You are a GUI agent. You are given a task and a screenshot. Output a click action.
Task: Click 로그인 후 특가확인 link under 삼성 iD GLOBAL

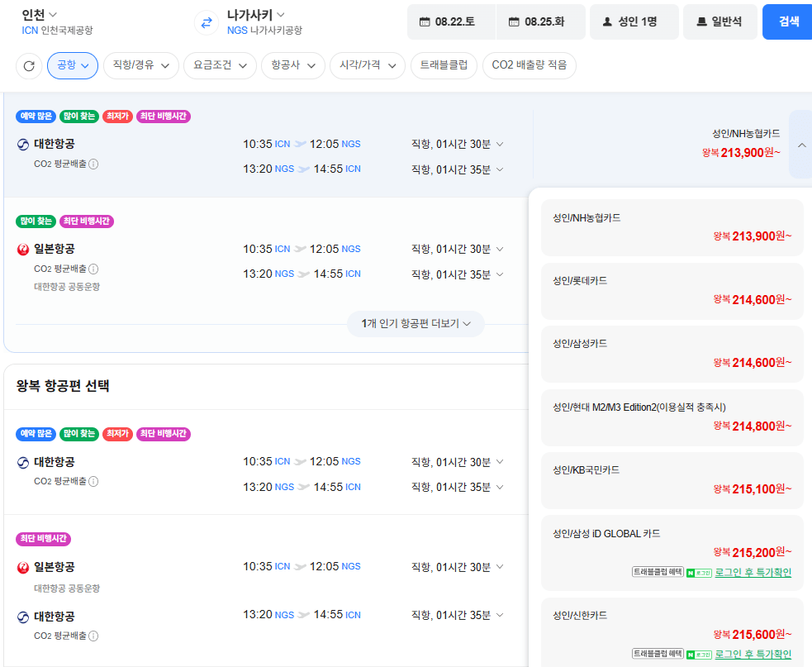[753, 573]
